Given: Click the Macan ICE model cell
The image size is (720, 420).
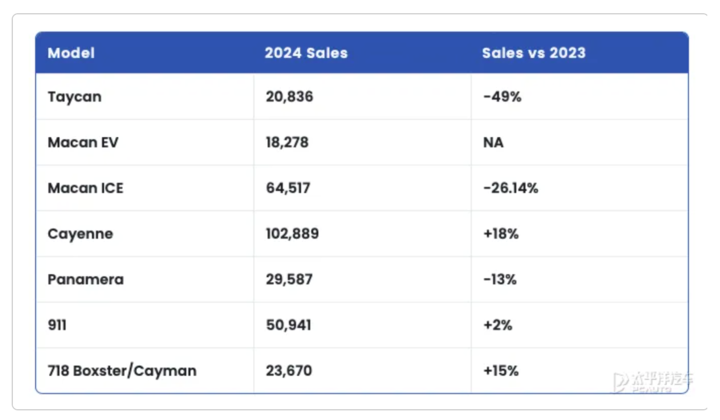Looking at the screenshot, I should [86, 188].
